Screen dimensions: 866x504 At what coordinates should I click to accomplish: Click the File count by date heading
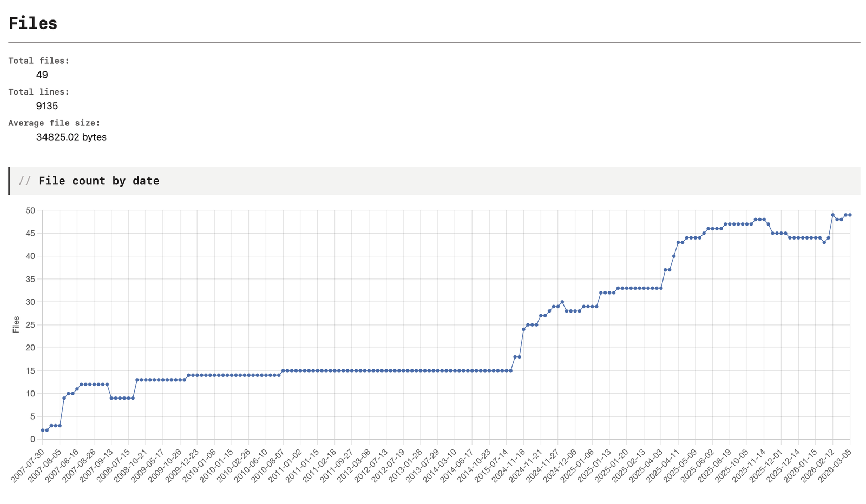click(99, 181)
